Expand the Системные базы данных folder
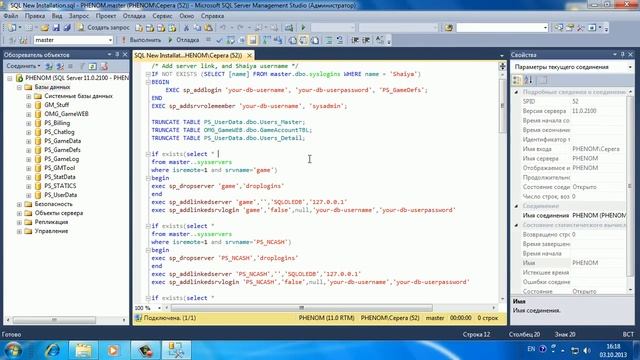640x360 pixels. coord(29,96)
